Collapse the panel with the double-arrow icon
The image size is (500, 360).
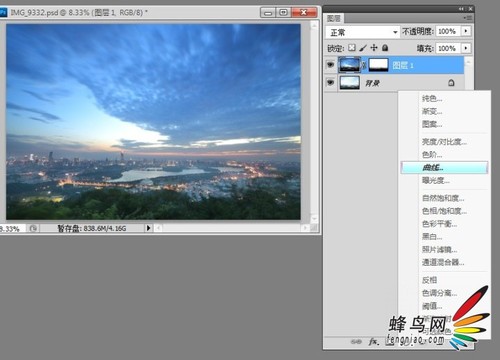click(461, 9)
